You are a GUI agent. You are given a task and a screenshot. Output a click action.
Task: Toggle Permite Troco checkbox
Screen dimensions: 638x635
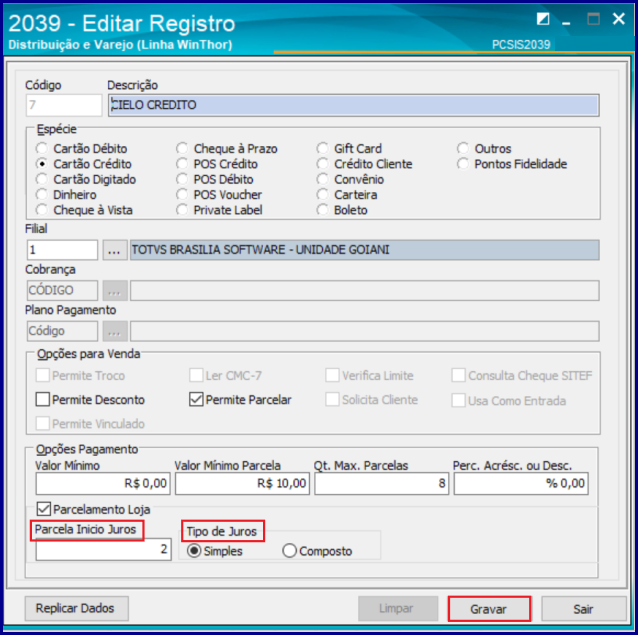click(43, 375)
